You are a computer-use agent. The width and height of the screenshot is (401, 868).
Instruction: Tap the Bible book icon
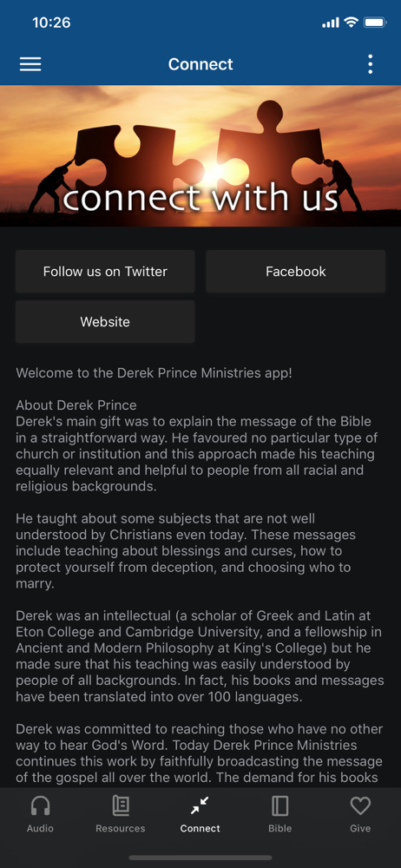pos(279,806)
